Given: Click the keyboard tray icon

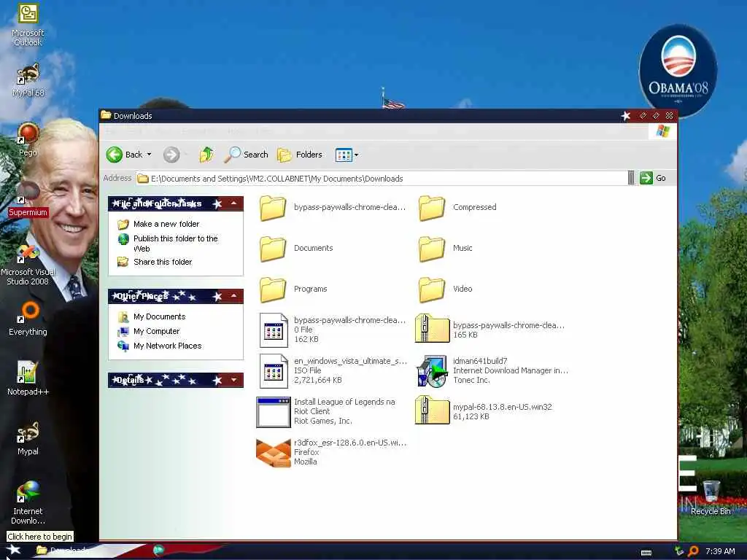Looking at the screenshot, I should [646, 553].
